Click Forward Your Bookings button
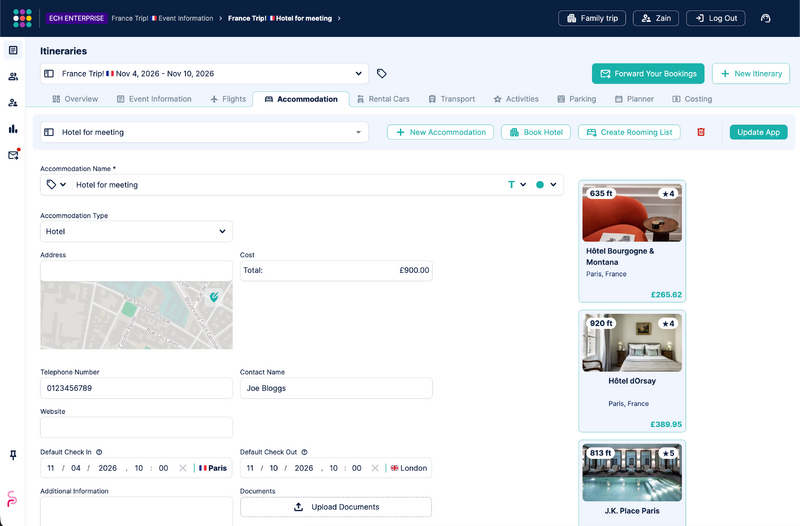The height and width of the screenshot is (526, 800). point(648,73)
